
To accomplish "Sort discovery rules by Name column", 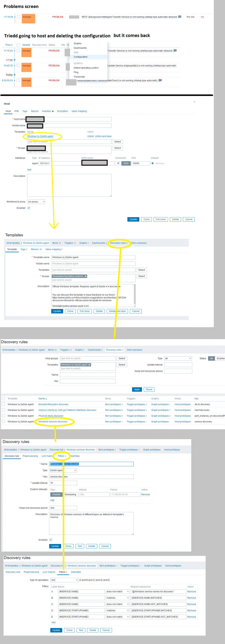I will [43, 399].
